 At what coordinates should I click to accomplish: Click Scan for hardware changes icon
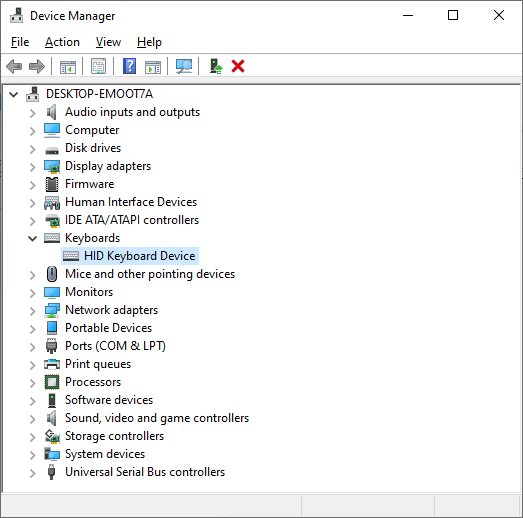(184, 66)
